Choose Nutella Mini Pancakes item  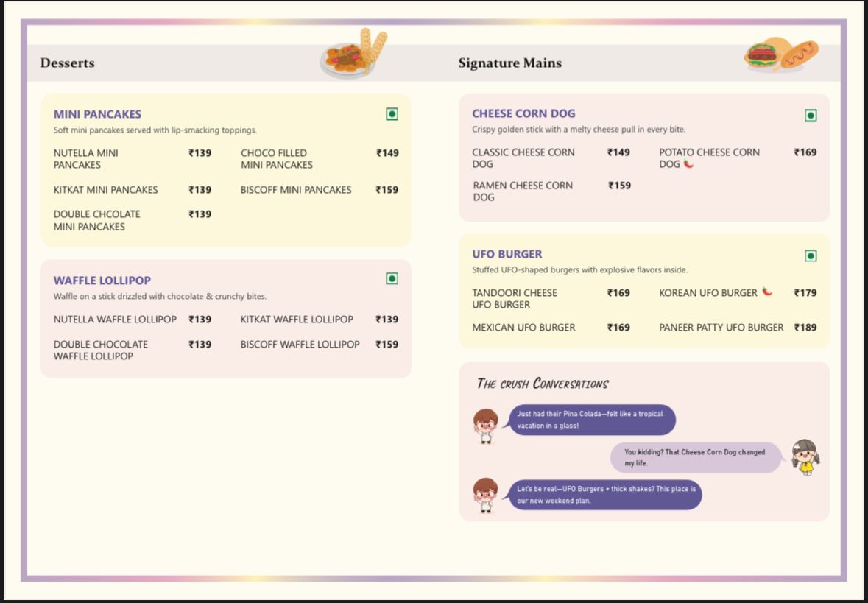[x=85, y=158]
